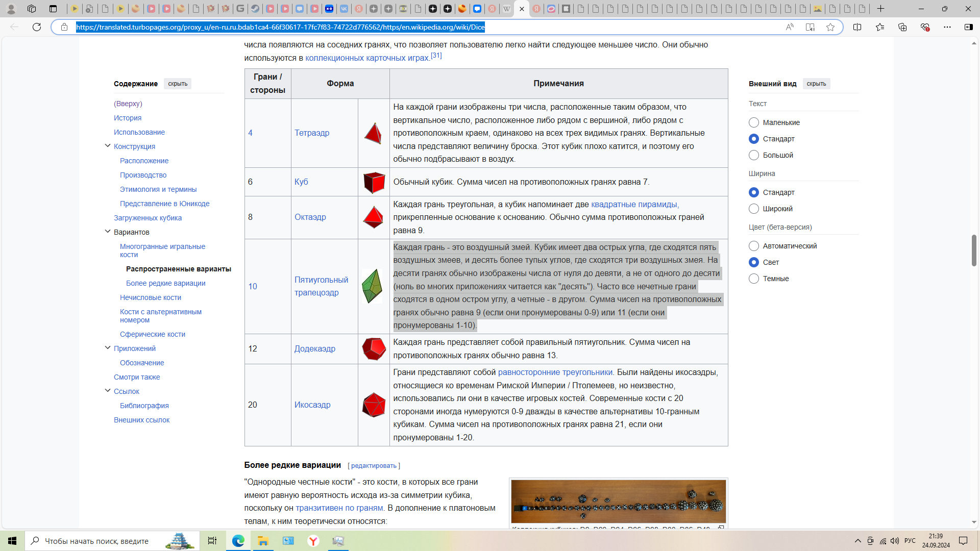Hide the Внешний вид panel via скрыть
The width and height of the screenshot is (980, 551).
point(816,84)
